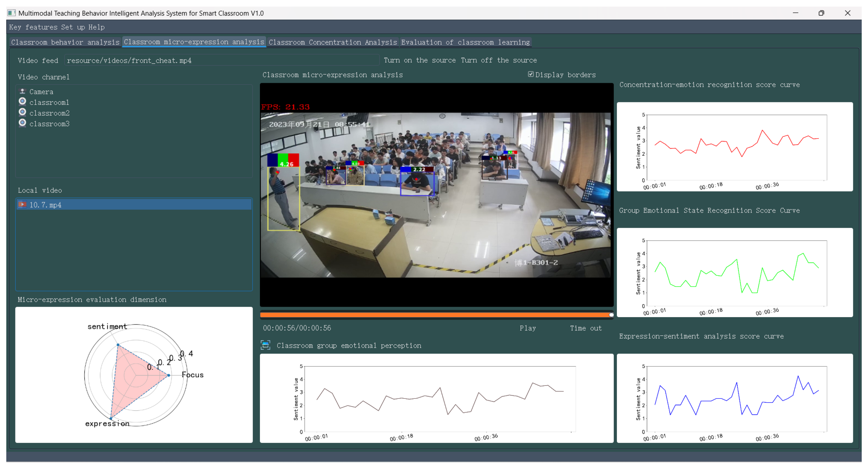
Task: Select the classroom1 channel label
Action: [49, 102]
